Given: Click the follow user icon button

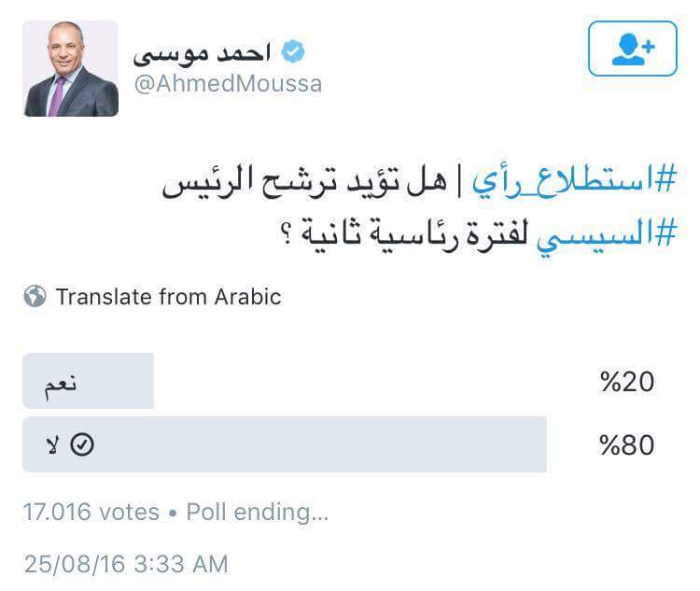Looking at the screenshot, I should click(x=632, y=49).
